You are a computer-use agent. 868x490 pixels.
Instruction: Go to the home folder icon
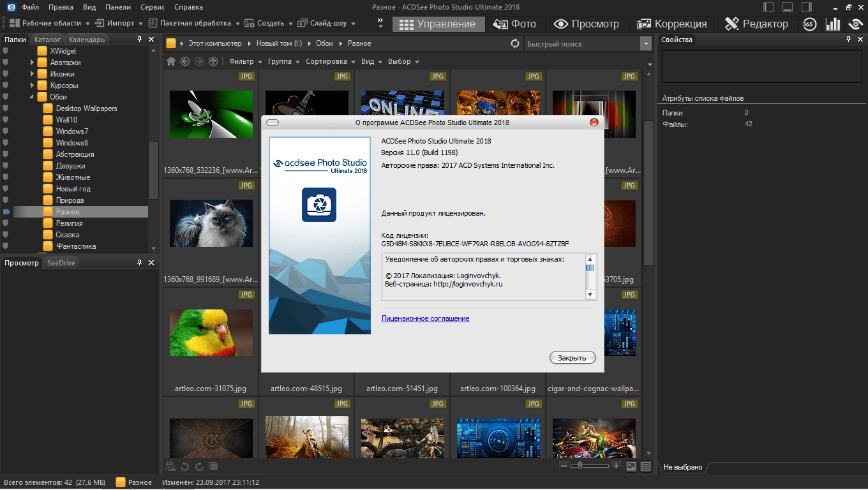171,61
